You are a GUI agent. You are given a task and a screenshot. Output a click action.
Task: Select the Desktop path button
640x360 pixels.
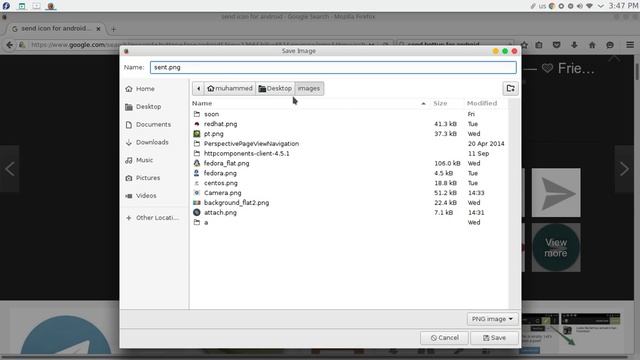275,88
